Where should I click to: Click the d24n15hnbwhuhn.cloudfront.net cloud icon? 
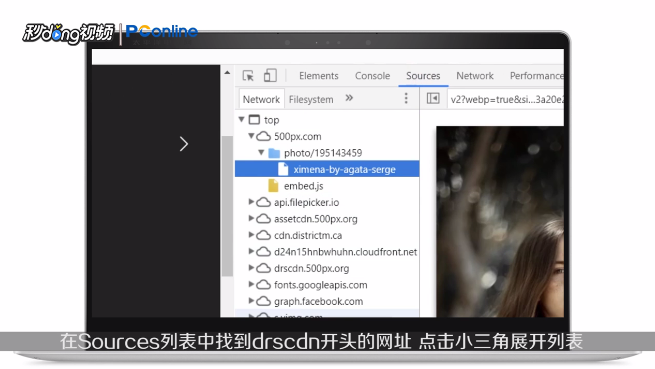(263, 252)
